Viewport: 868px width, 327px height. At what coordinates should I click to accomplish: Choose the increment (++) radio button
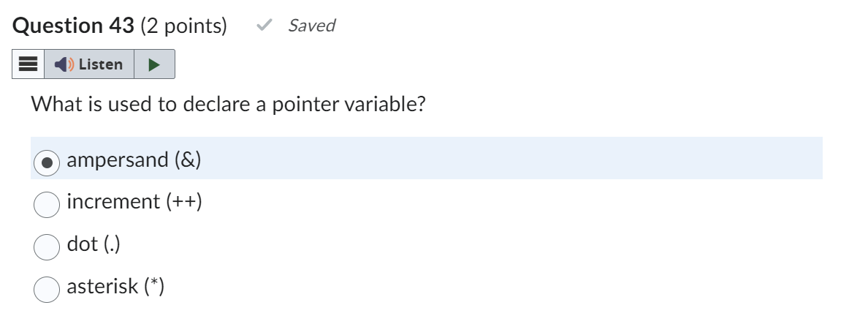47,205
